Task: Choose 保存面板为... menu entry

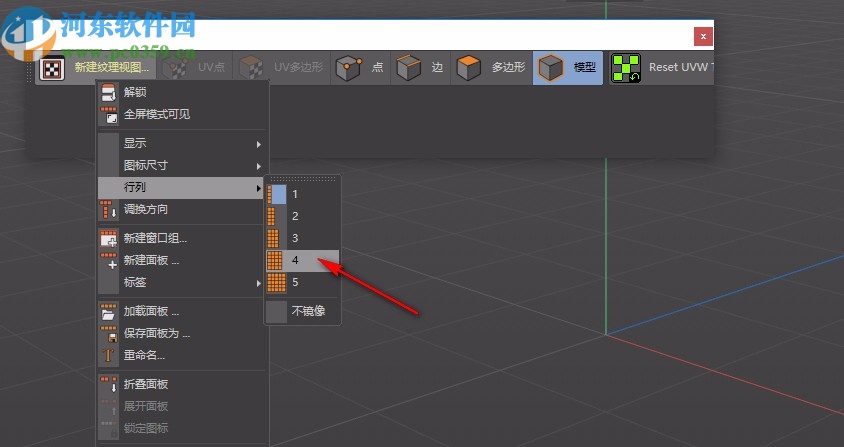Action: point(182,333)
